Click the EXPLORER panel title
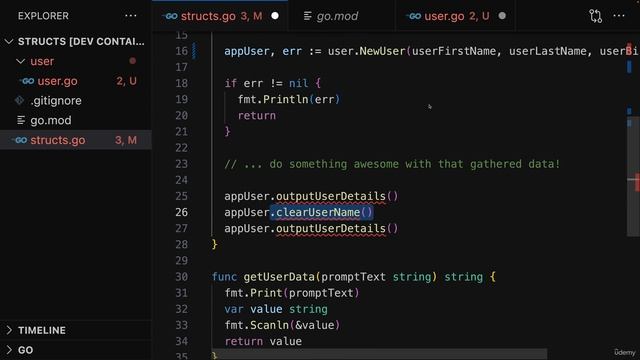 point(43,16)
